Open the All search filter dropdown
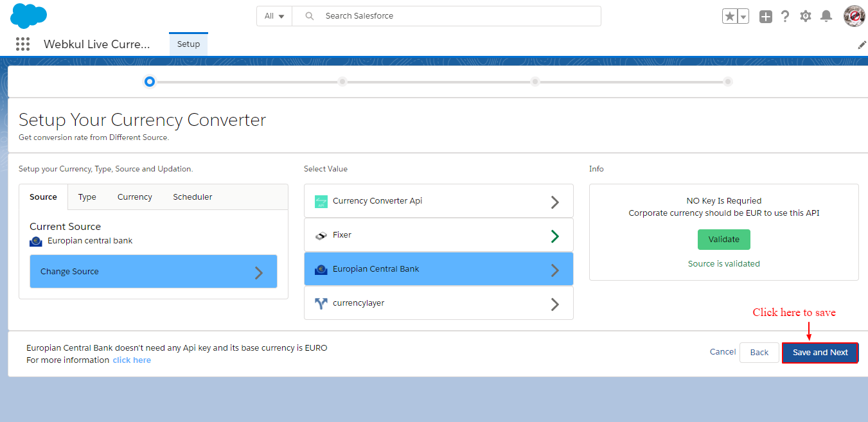Image resolution: width=868 pixels, height=422 pixels. 274,15
